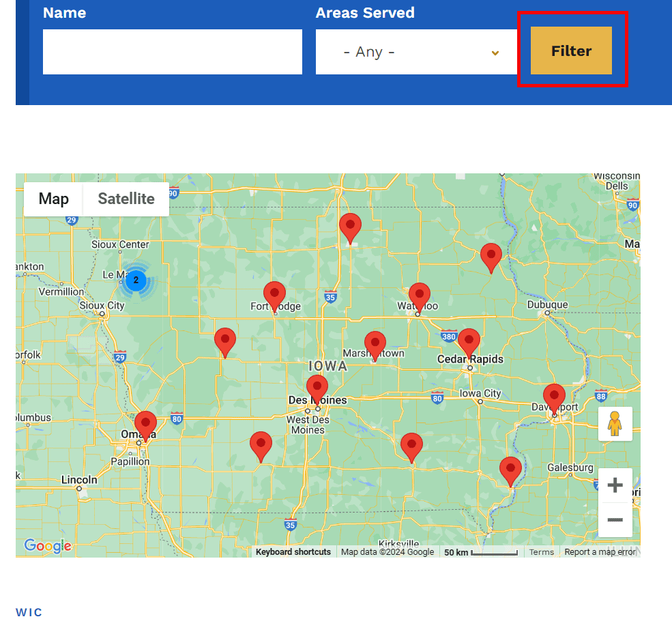Select the red pin southwest of West Des Moines
Screen dimensions: 672x619
coord(261,448)
